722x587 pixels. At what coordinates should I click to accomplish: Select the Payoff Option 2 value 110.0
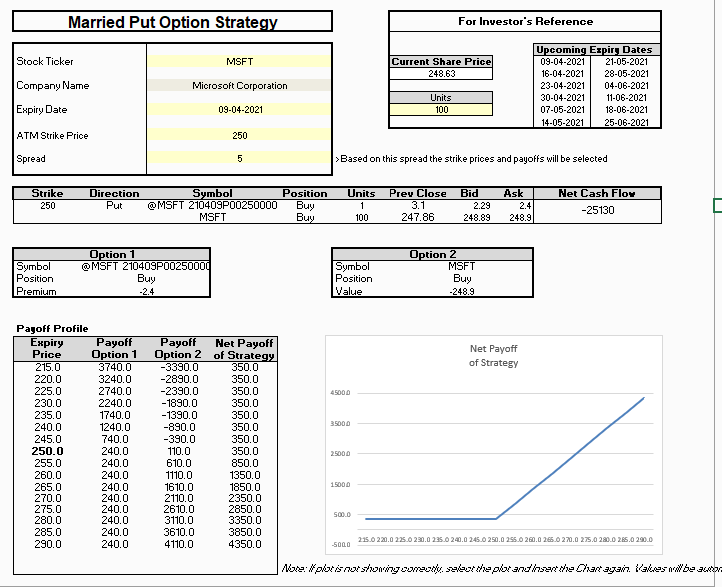(179, 451)
